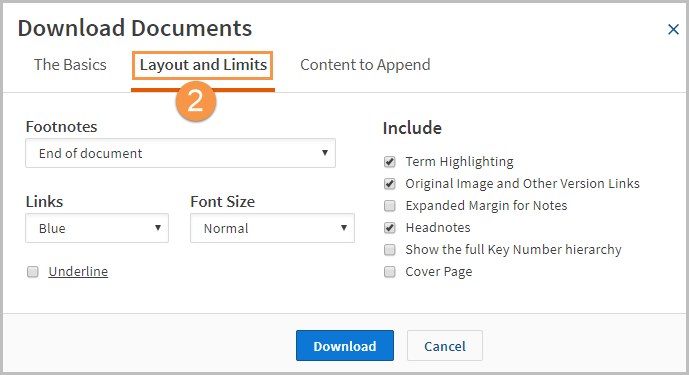
Task: Enable Expanded Margin for Notes
Action: click(389, 206)
